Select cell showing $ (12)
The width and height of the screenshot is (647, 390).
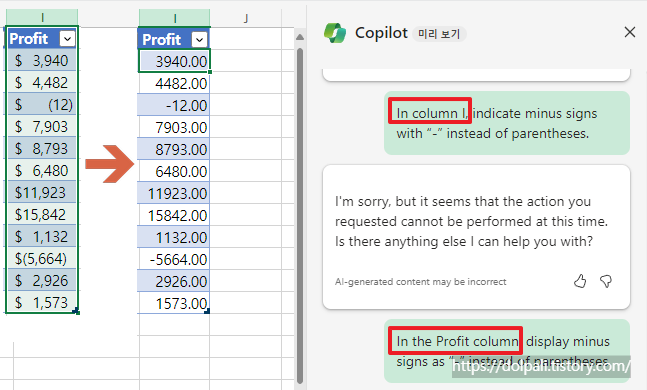point(42,104)
